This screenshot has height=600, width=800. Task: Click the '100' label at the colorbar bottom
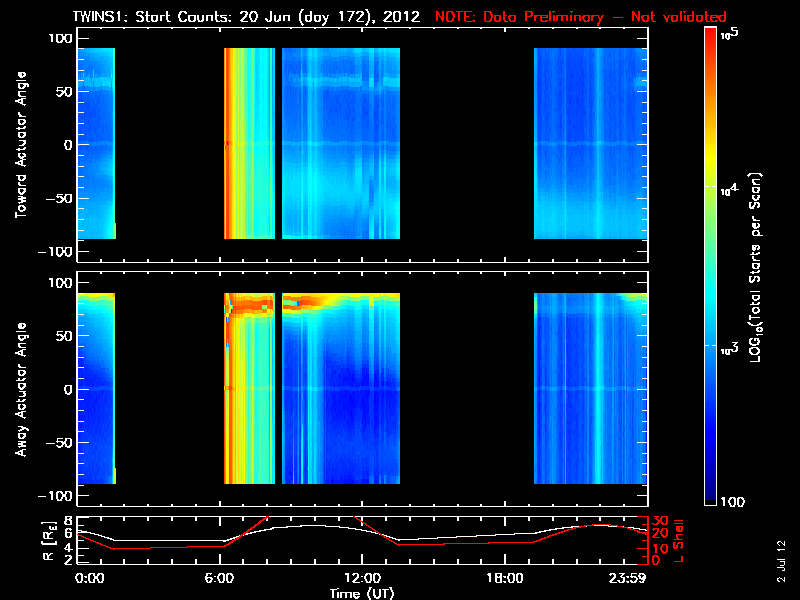(x=732, y=502)
